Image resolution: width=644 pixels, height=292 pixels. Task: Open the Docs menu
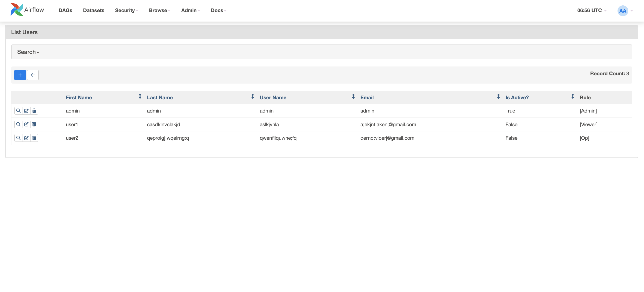click(x=218, y=11)
